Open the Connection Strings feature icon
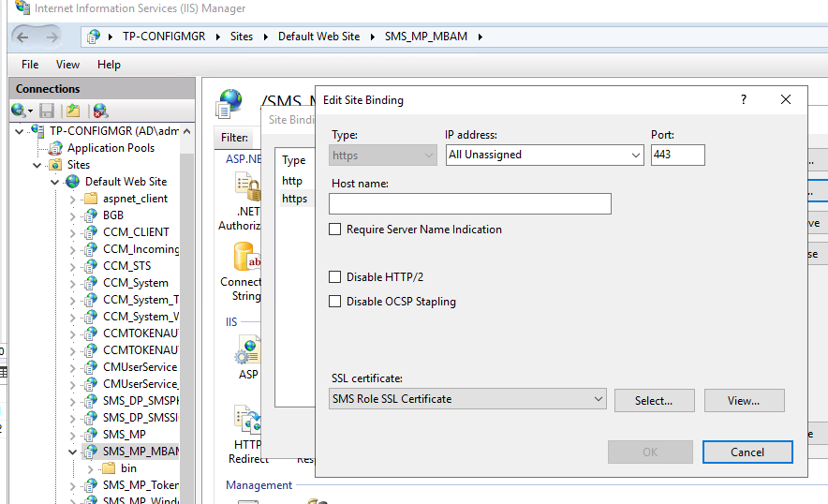The image size is (828, 504). 246,258
